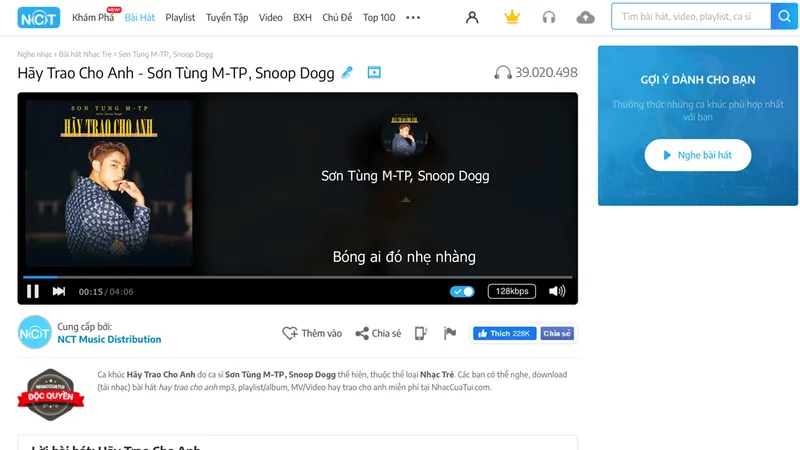Click Nghe nhạc breadcrumb link
This screenshot has width=800, height=450.
[35, 54]
